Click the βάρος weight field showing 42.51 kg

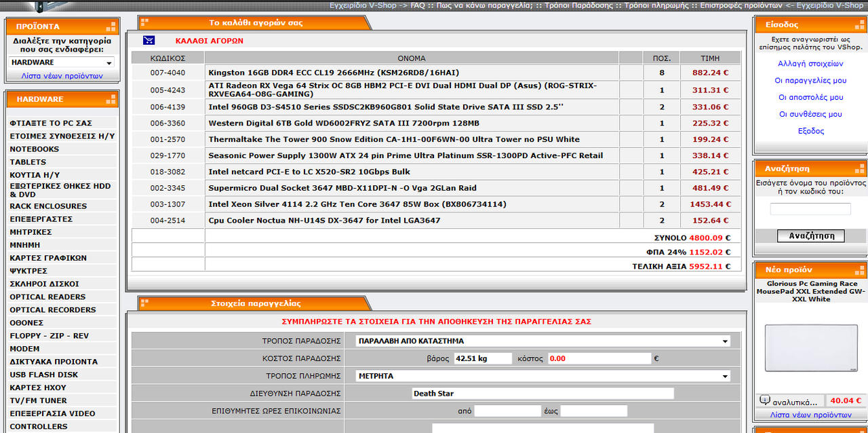(483, 358)
